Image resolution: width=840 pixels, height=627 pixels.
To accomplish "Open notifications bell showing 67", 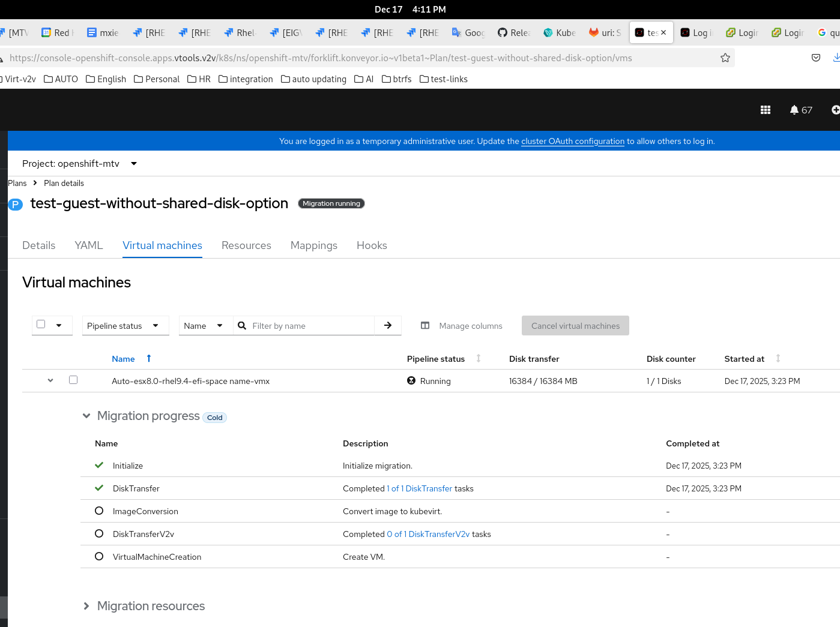I will (x=801, y=110).
